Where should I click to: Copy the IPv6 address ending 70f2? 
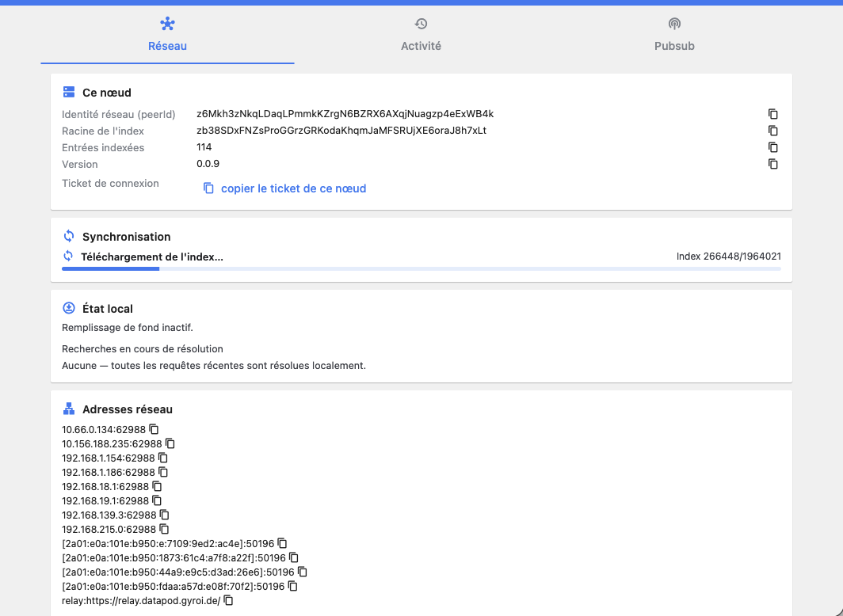pos(292,586)
